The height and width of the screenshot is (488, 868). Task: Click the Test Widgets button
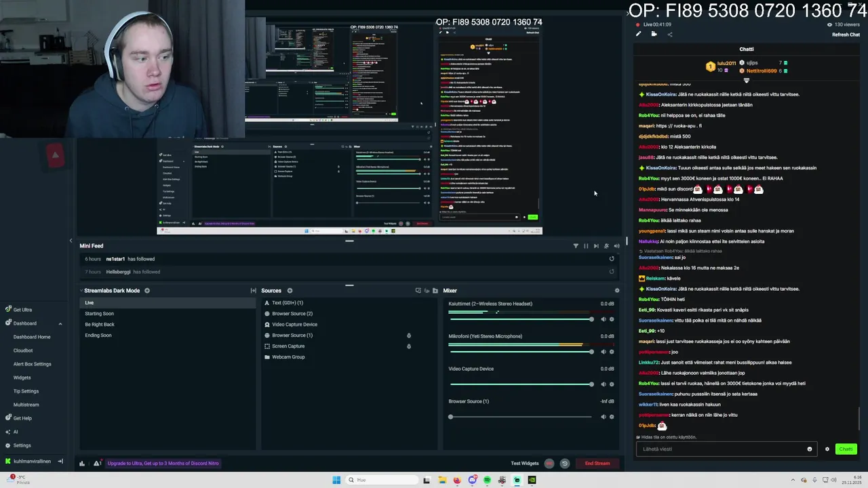pyautogui.click(x=525, y=464)
